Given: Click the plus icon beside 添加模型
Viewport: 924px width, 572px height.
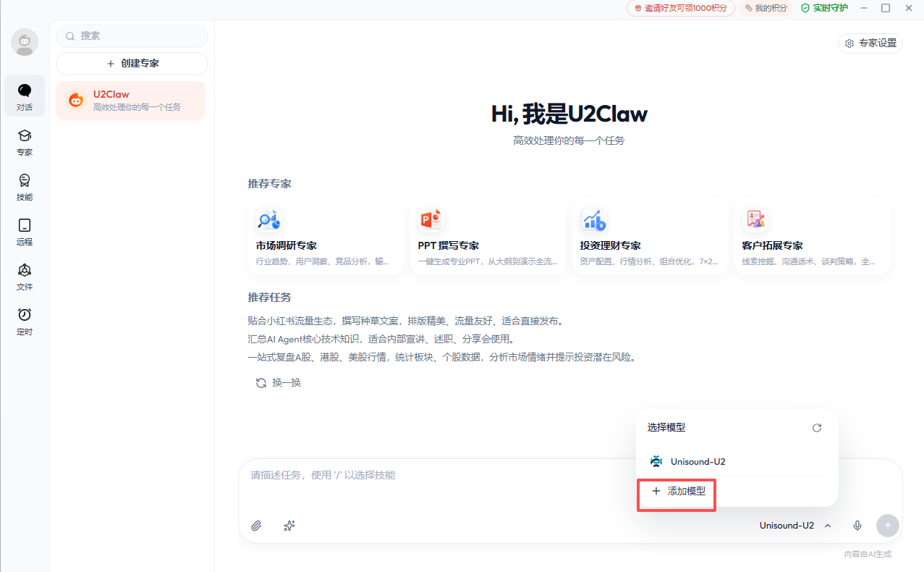Looking at the screenshot, I should click(x=656, y=491).
